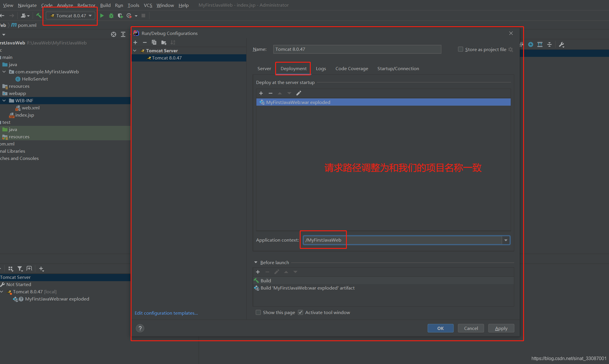This screenshot has height=364, width=609.
Task: Sort configurations alphabetically icon
Action: point(173,42)
